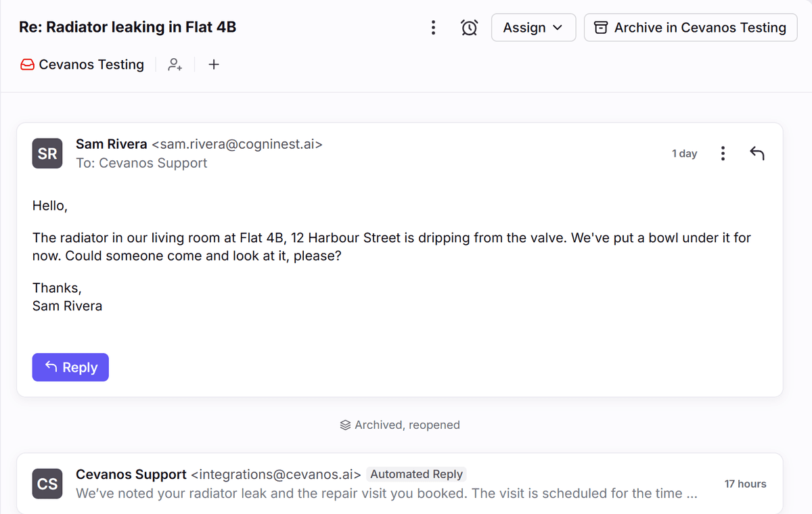This screenshot has width=812, height=514.
Task: Click Archive in Cevanos Testing button
Action: pyautogui.click(x=691, y=28)
